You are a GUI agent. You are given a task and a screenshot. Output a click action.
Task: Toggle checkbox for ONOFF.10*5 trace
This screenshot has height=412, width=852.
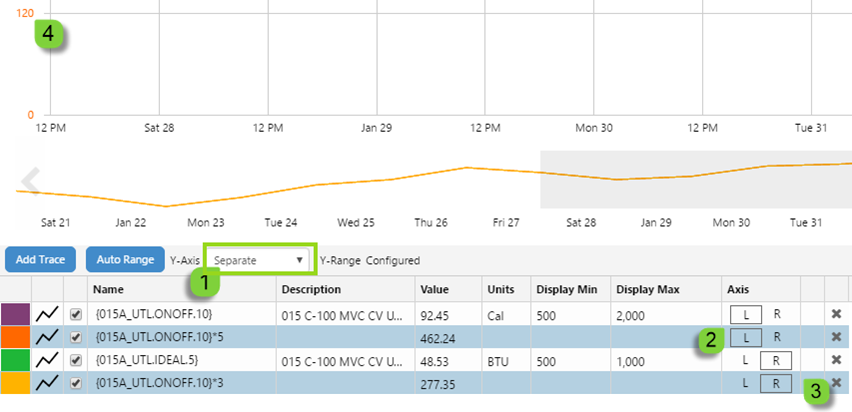(x=75, y=337)
